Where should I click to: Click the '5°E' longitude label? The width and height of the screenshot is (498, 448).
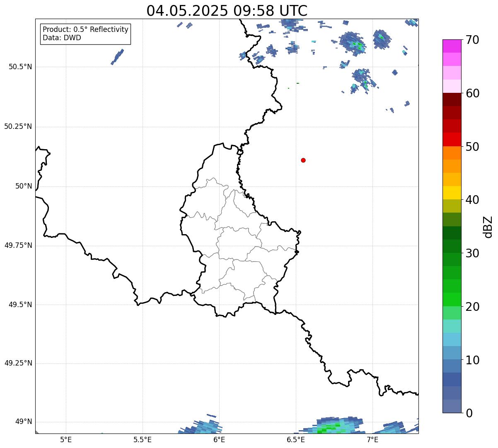tap(66, 440)
